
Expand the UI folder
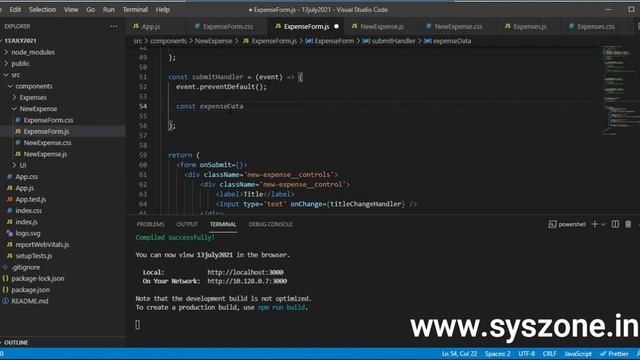22,165
